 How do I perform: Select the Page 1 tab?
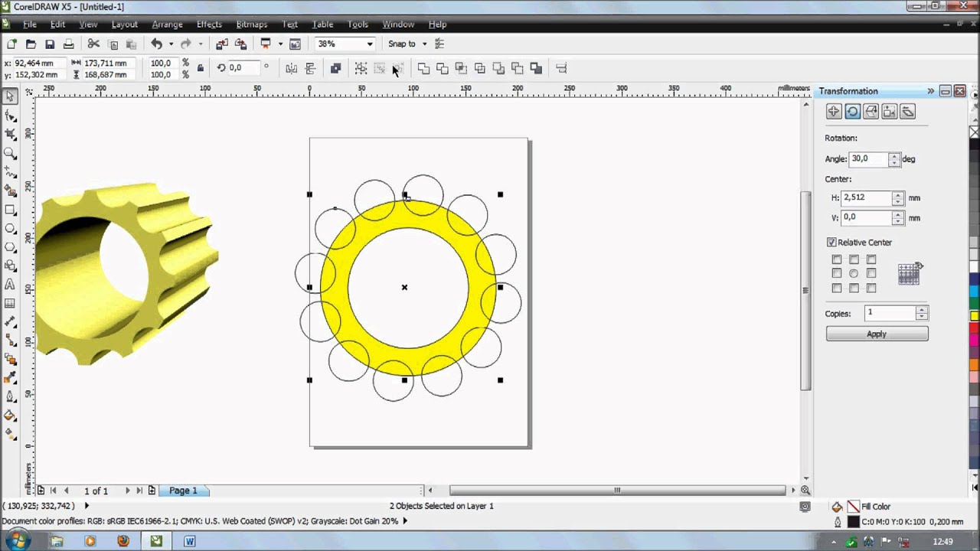point(183,491)
